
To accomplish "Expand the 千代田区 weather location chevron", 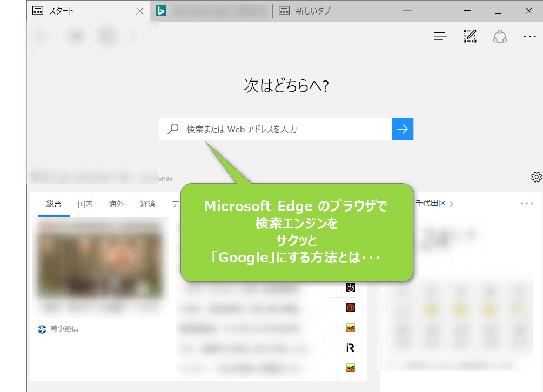I will (x=451, y=204).
